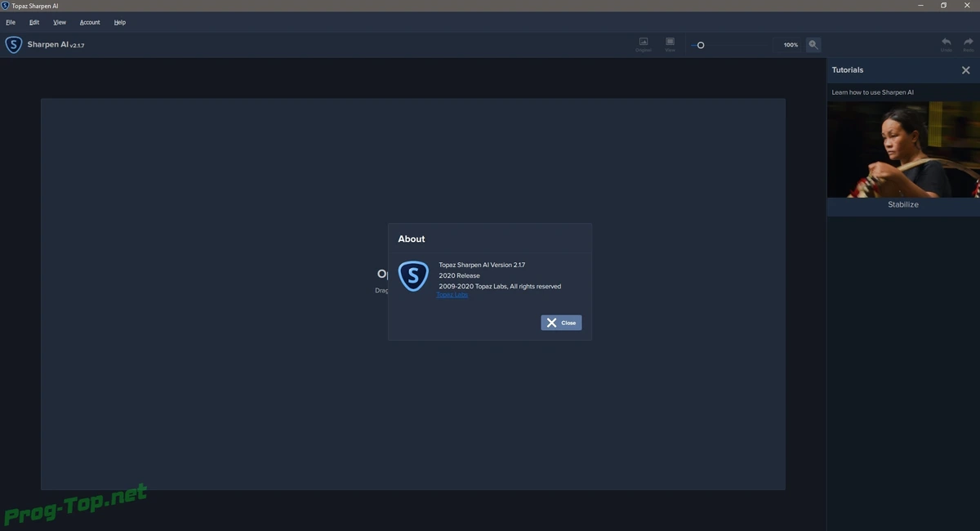This screenshot has height=531, width=980.
Task: Click the 'Topaz Sharpen AI Version 2.1.7' text
Action: pos(482,265)
